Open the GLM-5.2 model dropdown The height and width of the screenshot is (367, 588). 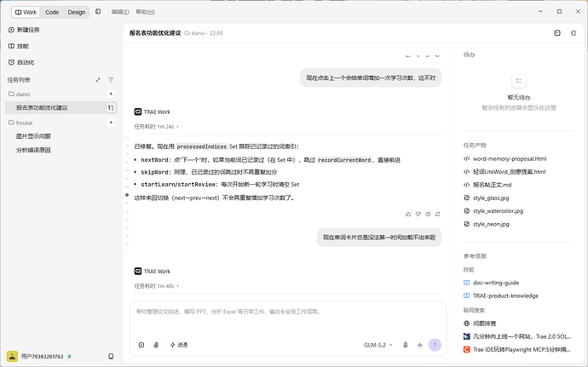pos(378,345)
